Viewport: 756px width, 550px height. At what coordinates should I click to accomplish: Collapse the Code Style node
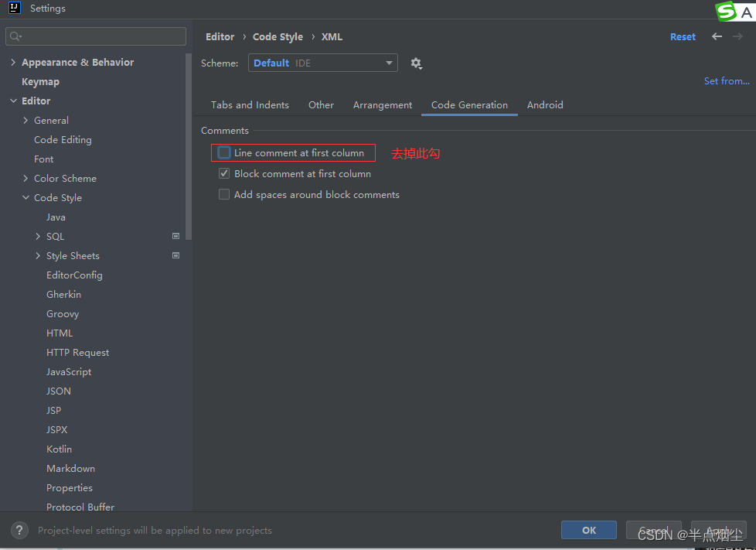pos(26,197)
